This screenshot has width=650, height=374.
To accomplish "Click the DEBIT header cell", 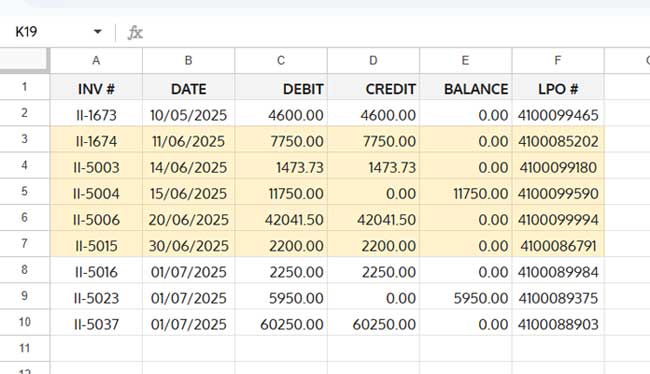I will [x=281, y=87].
